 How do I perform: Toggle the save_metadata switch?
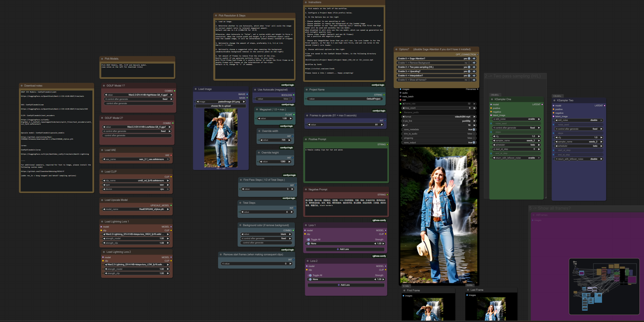(474, 129)
